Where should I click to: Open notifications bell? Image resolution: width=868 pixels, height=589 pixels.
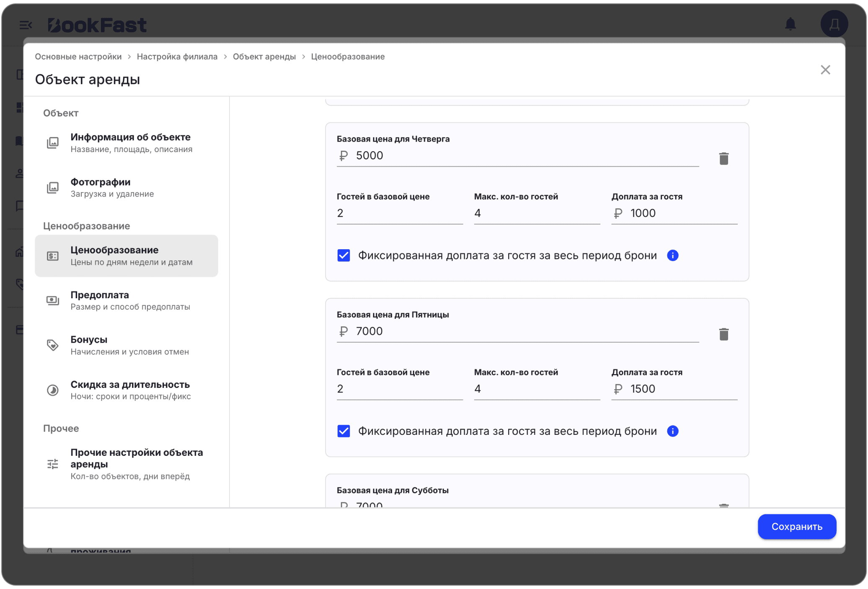tap(790, 24)
